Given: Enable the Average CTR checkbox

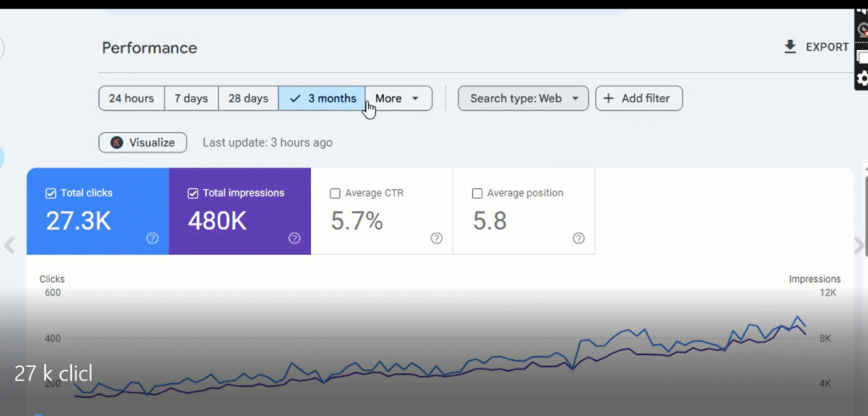Looking at the screenshot, I should 336,193.
